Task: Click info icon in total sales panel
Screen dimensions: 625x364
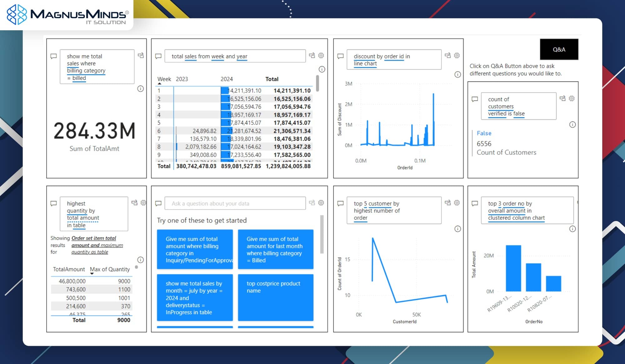Action: tap(322, 69)
